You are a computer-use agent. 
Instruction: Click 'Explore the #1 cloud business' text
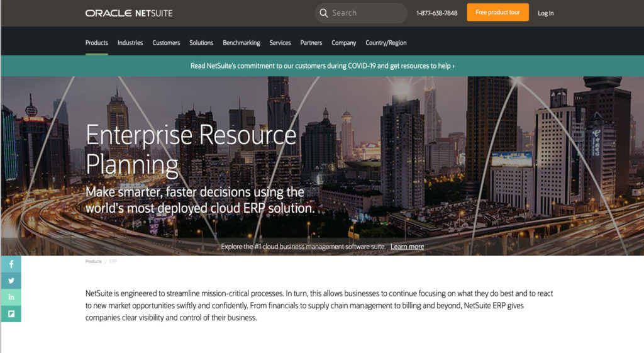(303, 247)
